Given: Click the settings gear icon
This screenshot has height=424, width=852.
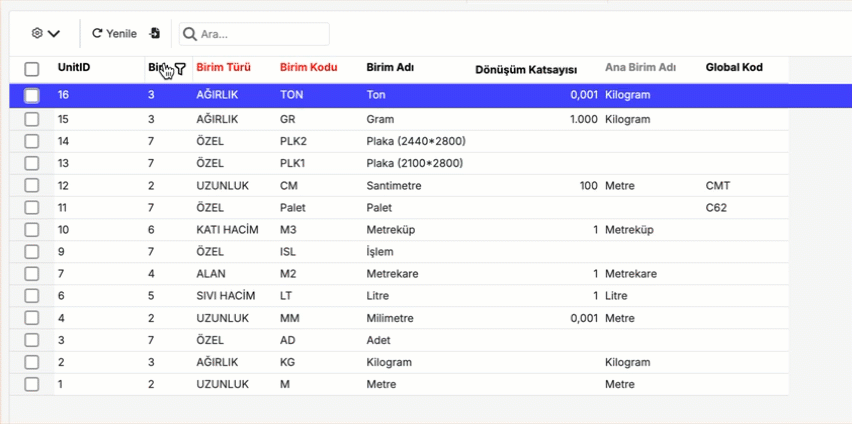Looking at the screenshot, I should point(37,33).
